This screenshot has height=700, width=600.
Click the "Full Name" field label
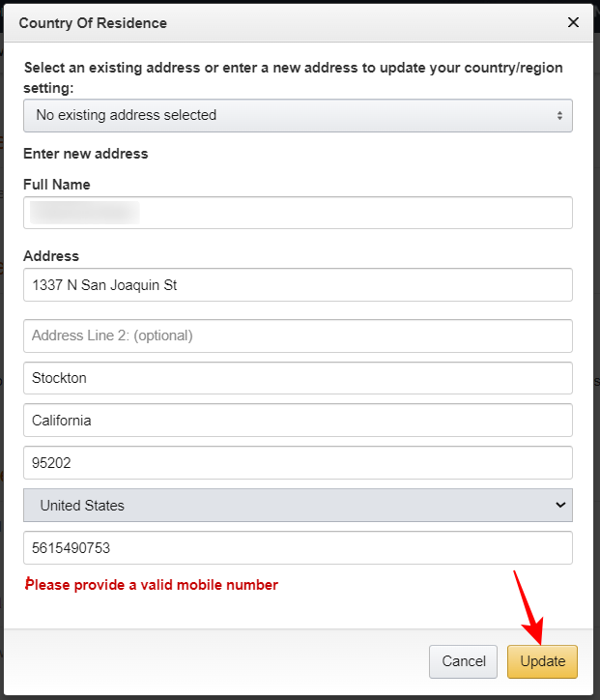tap(57, 184)
